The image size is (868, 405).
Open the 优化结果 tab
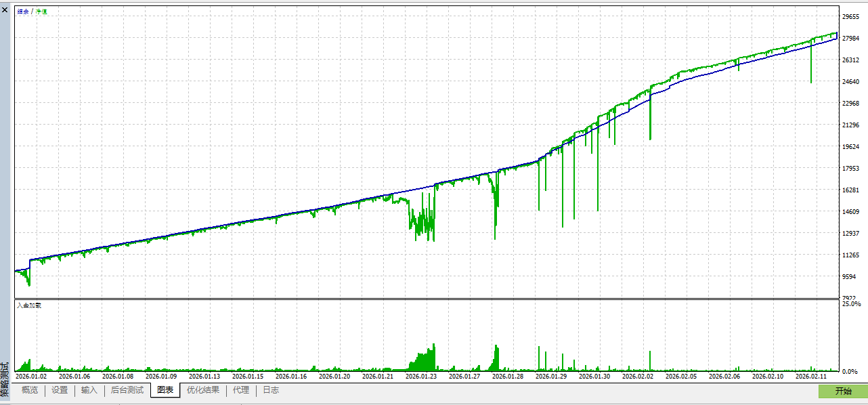tap(203, 390)
